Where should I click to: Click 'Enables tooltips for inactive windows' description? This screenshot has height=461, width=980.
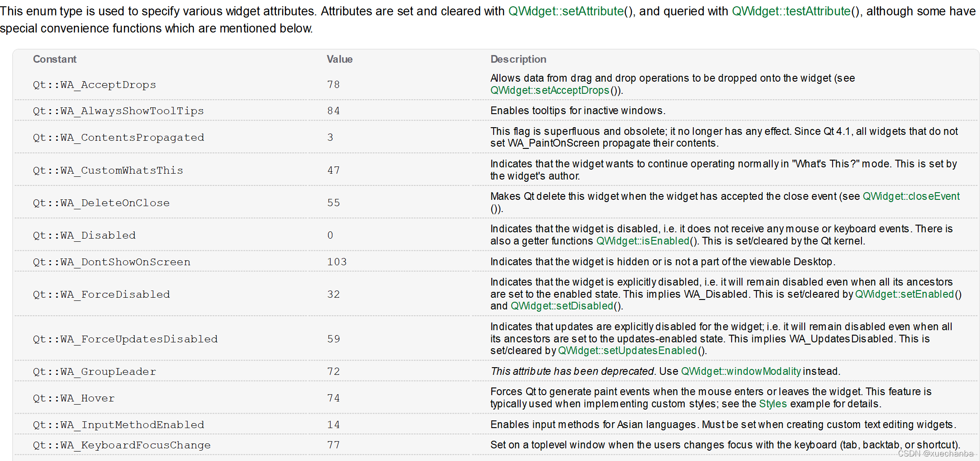pos(578,111)
